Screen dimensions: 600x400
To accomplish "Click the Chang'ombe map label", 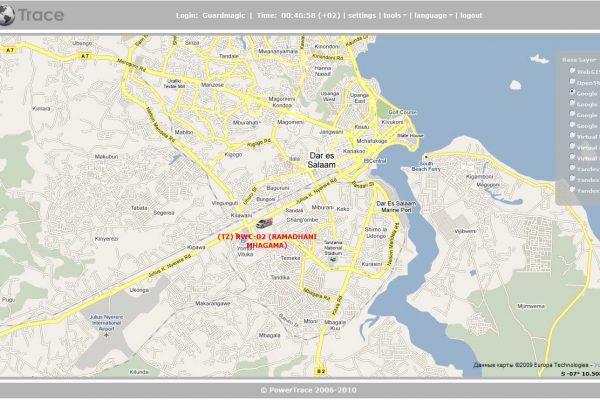I will 302,220.
